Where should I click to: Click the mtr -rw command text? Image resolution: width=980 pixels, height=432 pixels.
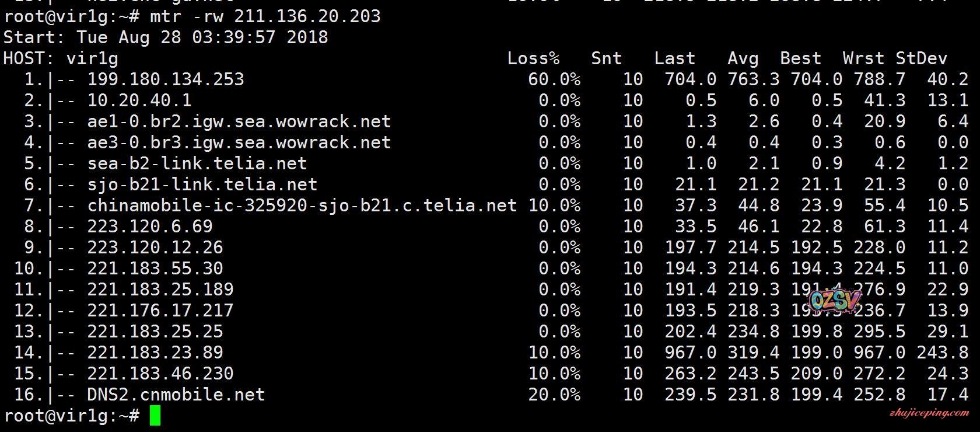point(265,16)
